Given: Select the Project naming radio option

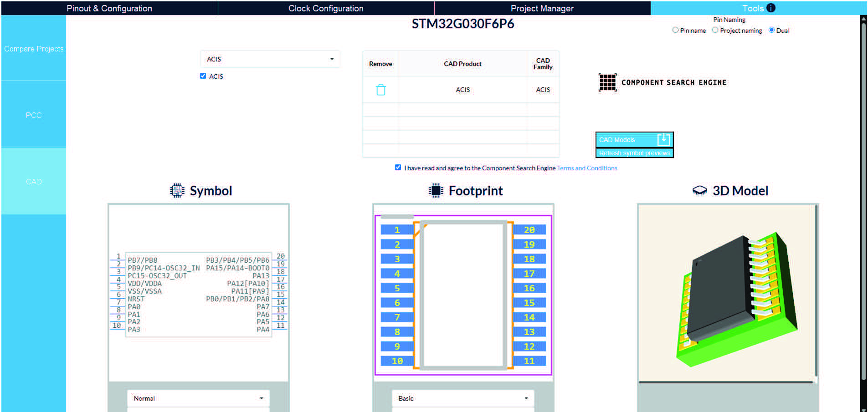Looking at the screenshot, I should [715, 30].
